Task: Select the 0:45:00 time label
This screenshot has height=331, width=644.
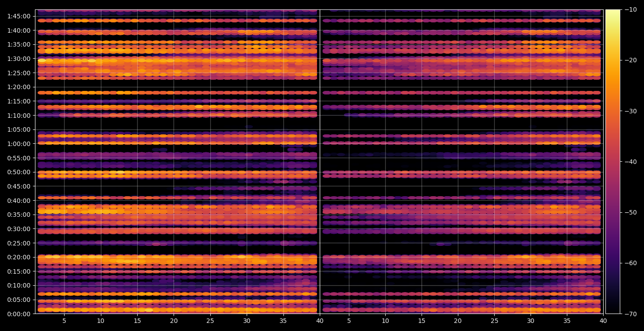Action: [19, 186]
